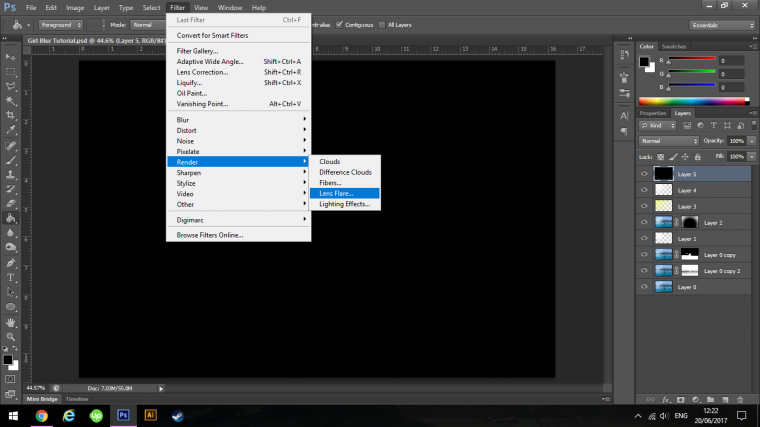Click the Lighting Effects entry
Screen dimensions: 760x427
(345, 204)
